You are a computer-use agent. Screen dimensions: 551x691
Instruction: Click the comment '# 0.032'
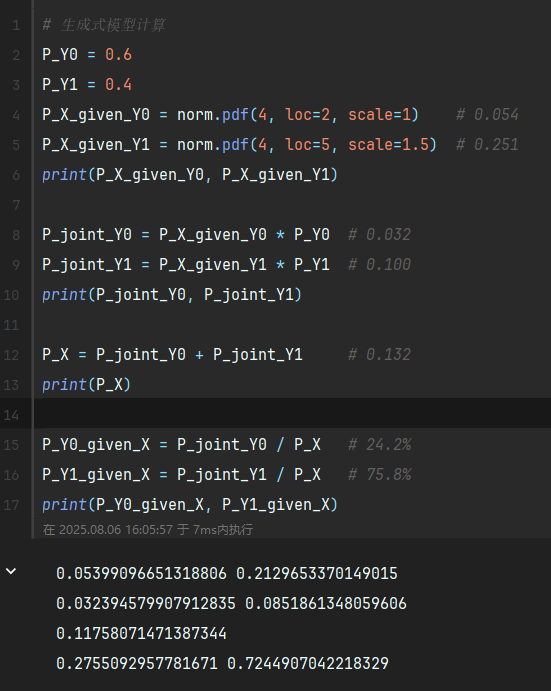(379, 234)
